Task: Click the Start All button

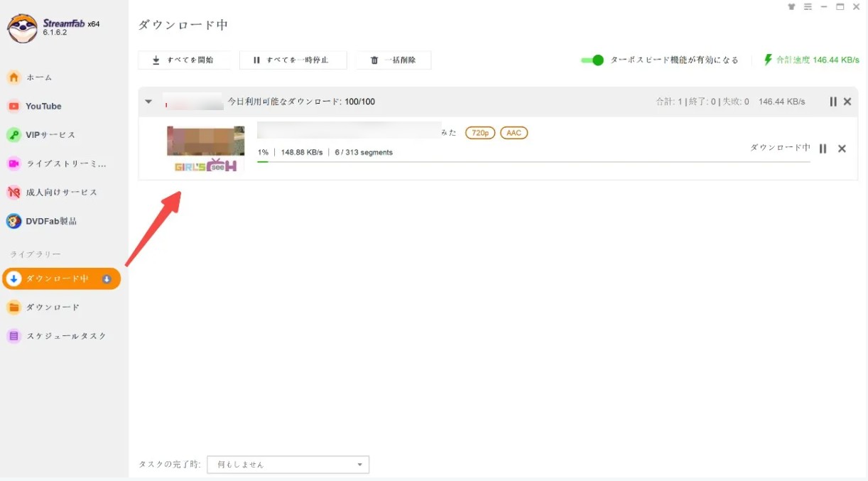Action: coord(184,60)
